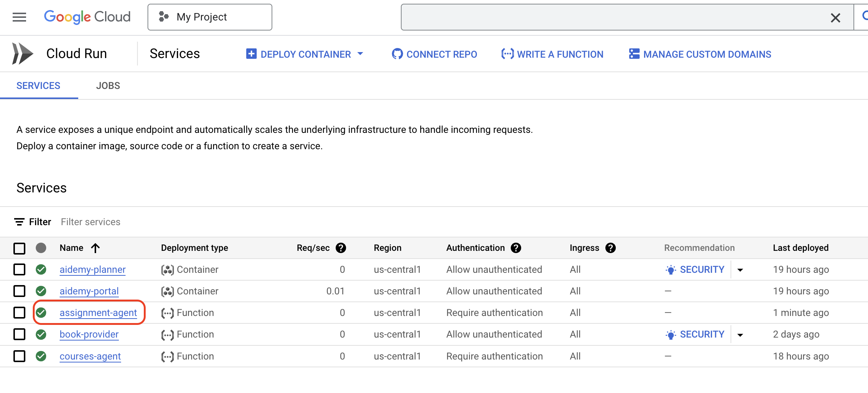Select the Services tab
The width and height of the screenshot is (868, 393).
pos(38,86)
